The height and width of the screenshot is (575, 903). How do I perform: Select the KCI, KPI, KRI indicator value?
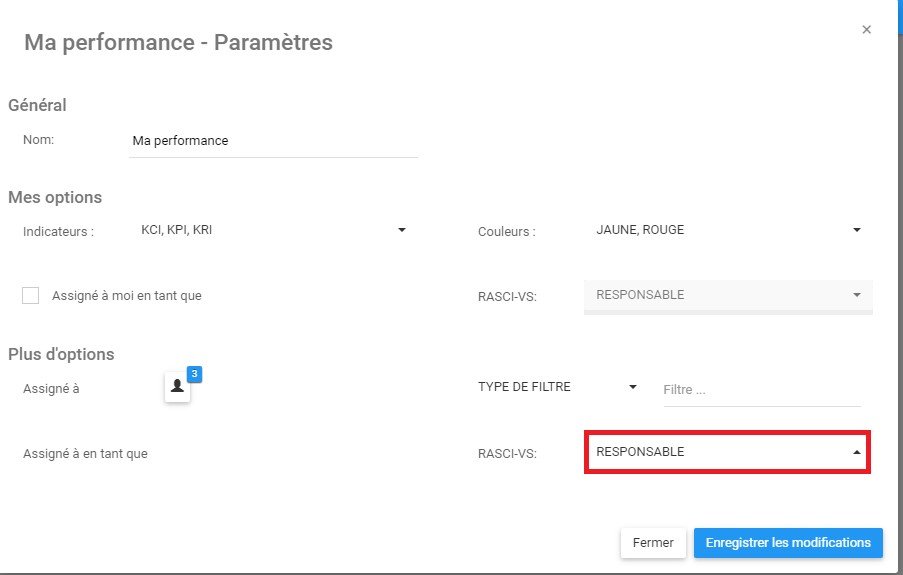177,230
